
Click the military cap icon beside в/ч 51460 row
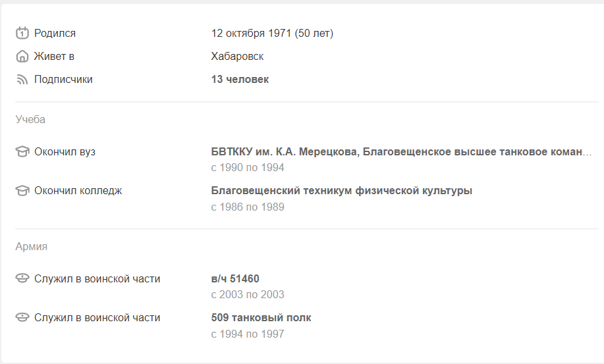(x=22, y=278)
